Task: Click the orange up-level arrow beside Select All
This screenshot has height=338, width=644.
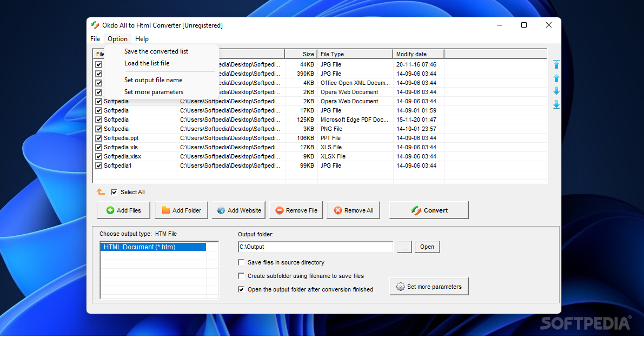Action: pos(101,192)
